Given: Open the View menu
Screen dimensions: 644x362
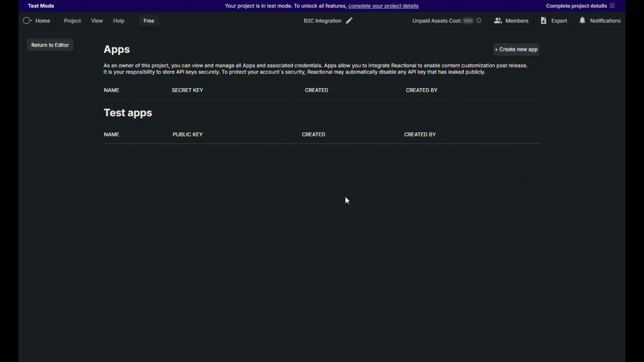Looking at the screenshot, I should click(97, 21).
